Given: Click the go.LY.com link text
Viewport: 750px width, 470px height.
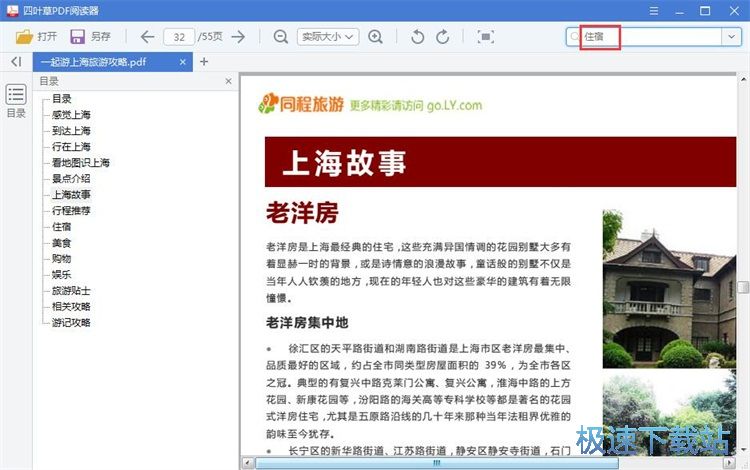Looking at the screenshot, I should point(454,105).
